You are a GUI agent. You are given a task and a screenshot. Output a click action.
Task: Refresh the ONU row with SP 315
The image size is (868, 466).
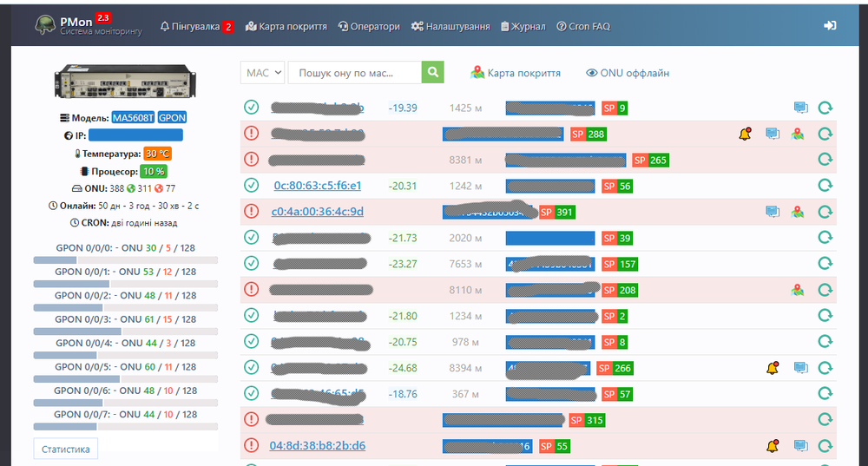tap(825, 420)
